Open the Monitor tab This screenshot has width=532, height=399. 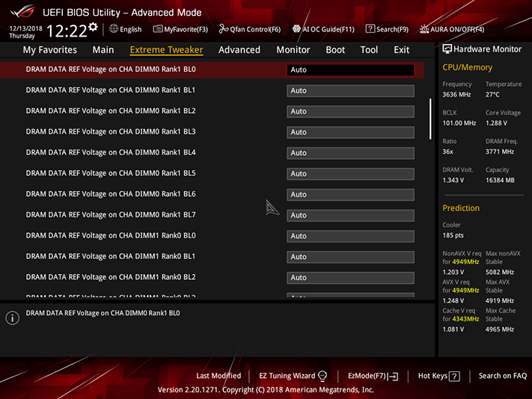(293, 50)
